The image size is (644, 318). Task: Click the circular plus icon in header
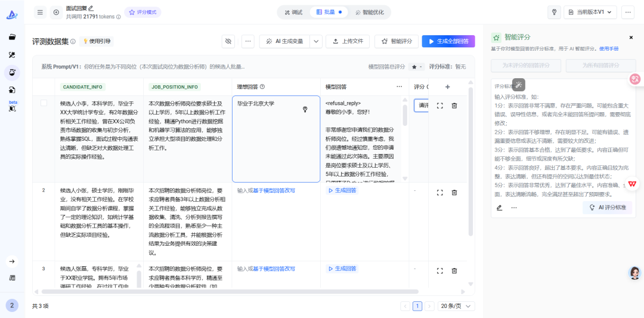pyautogui.click(x=56, y=13)
